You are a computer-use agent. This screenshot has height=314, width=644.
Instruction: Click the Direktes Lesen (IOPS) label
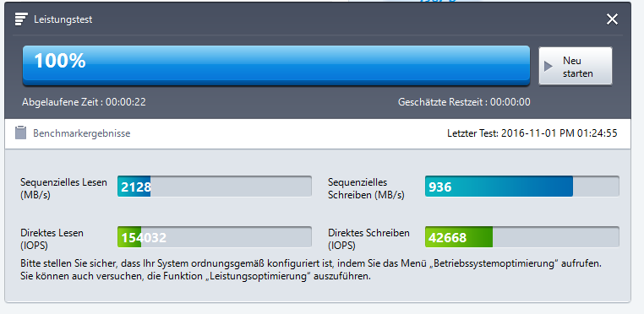tap(52, 239)
